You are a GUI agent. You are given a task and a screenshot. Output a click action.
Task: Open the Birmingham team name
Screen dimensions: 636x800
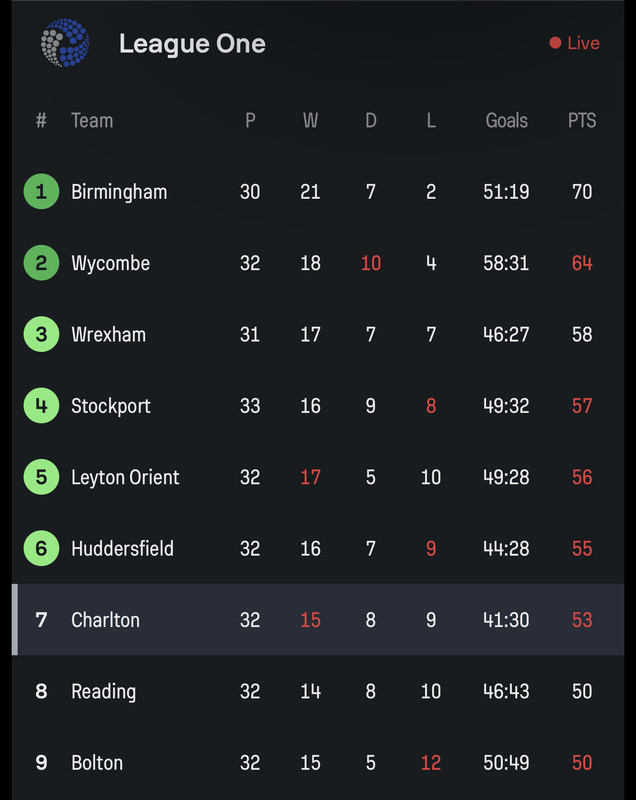point(119,192)
